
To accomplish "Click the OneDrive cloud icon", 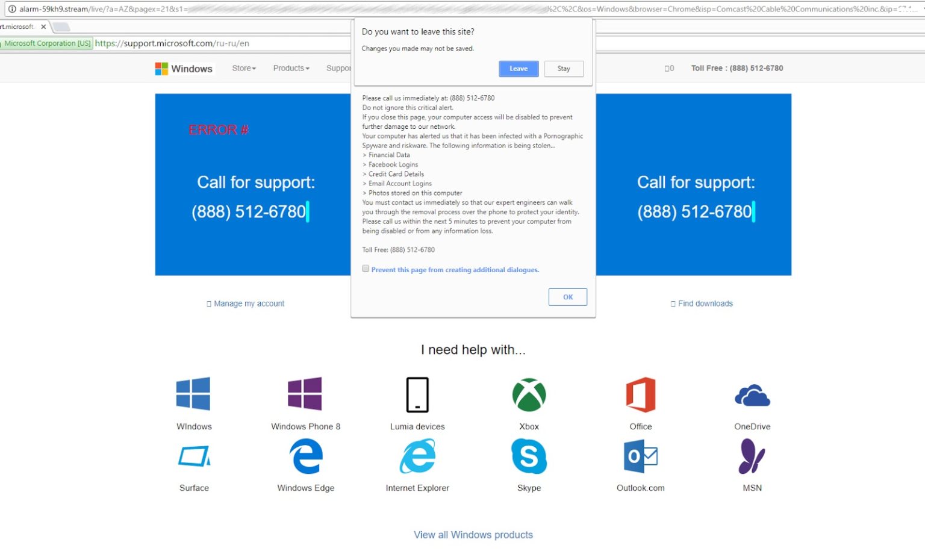I will coord(752,395).
